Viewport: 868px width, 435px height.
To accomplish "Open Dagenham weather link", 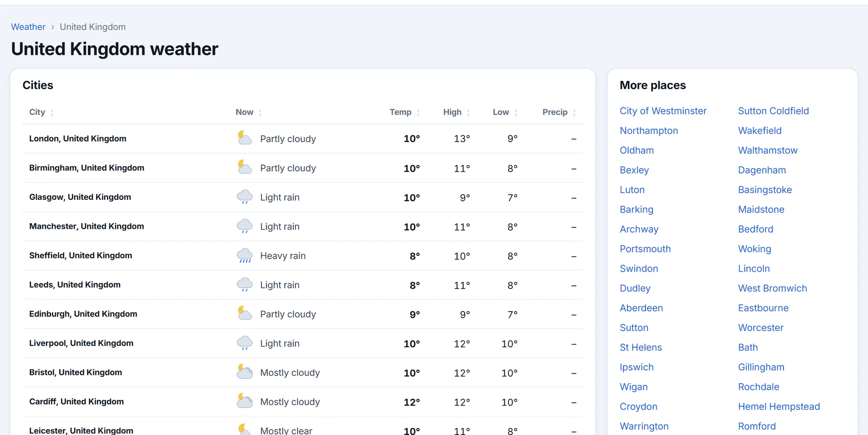I will tap(762, 170).
